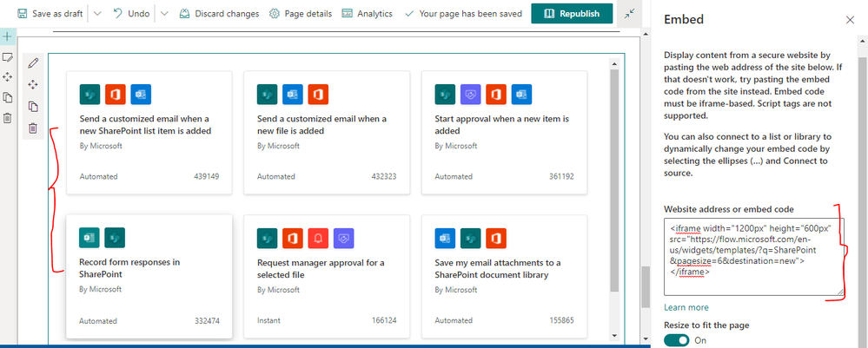Click Office 365 icon on first template card

point(116,95)
